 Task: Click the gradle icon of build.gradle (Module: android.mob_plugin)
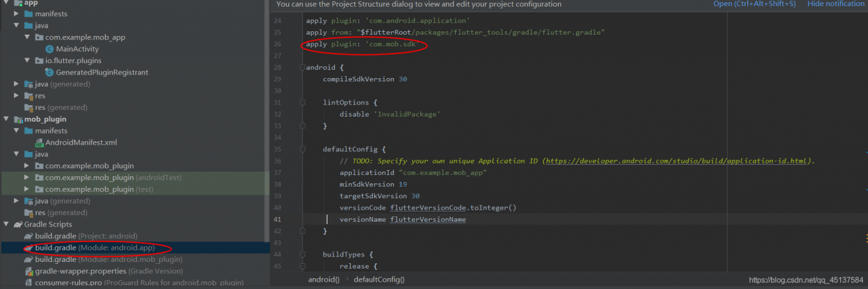[x=28, y=259]
